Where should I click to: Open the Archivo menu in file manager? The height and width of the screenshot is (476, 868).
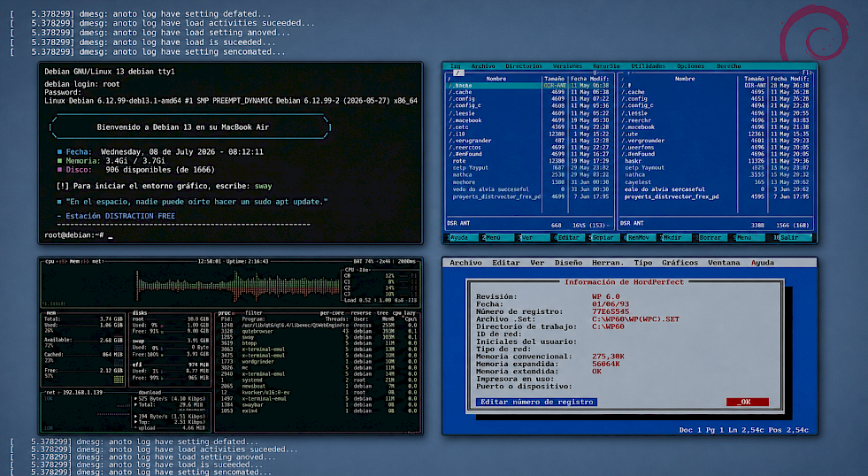point(483,65)
